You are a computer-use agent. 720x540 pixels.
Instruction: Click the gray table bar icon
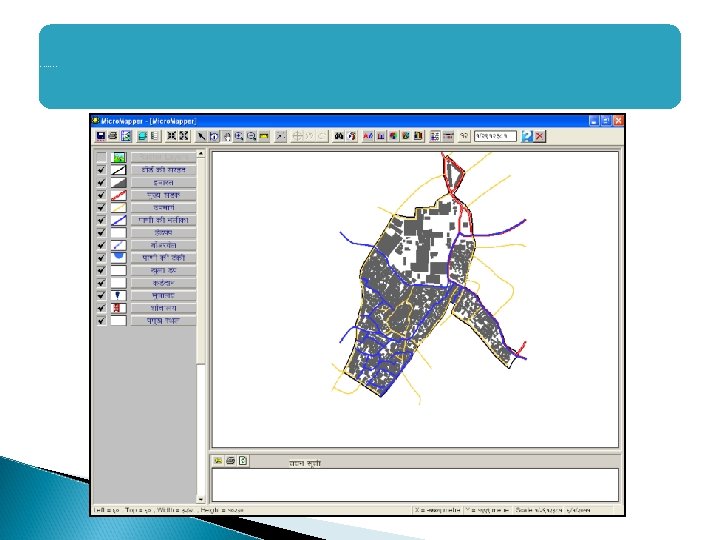[448, 136]
